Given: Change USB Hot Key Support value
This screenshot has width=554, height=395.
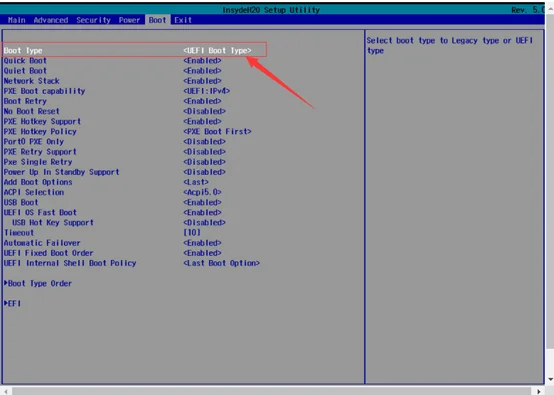Looking at the screenshot, I should (x=204, y=223).
